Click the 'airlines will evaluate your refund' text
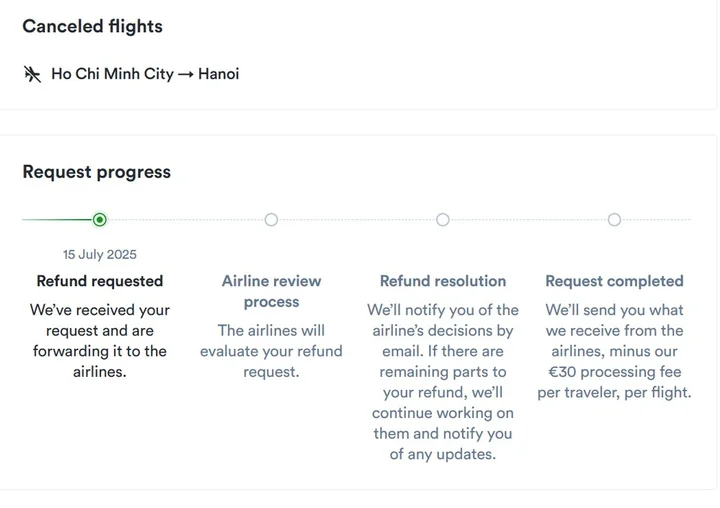 click(x=271, y=351)
